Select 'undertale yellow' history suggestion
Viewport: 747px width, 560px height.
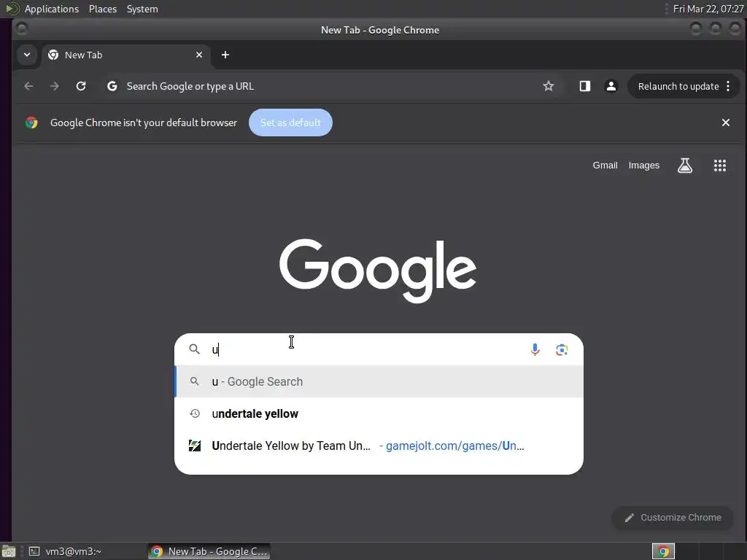(x=379, y=414)
